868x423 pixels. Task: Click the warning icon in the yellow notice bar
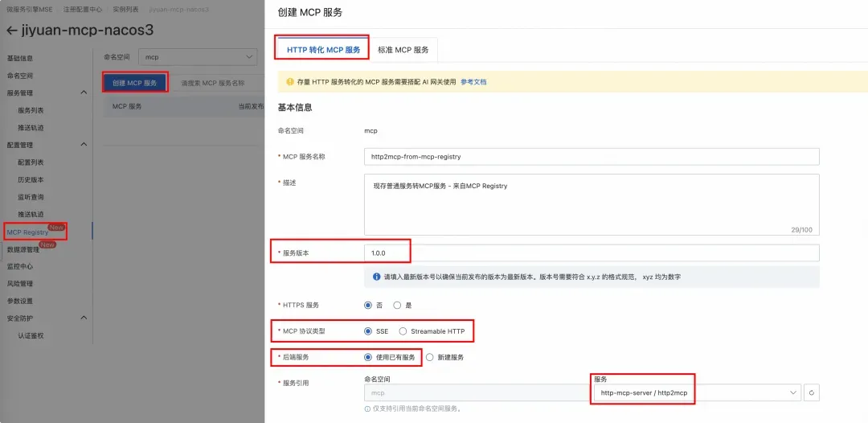[289, 81]
